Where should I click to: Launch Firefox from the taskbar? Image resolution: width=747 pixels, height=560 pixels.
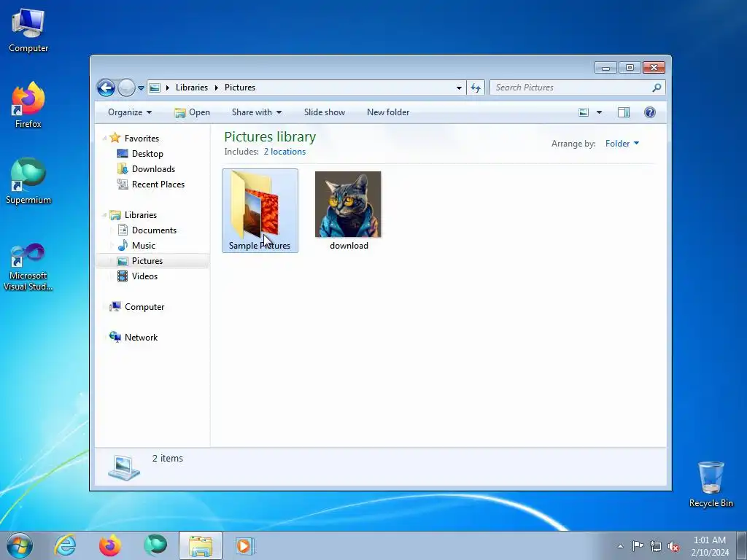[109, 545]
